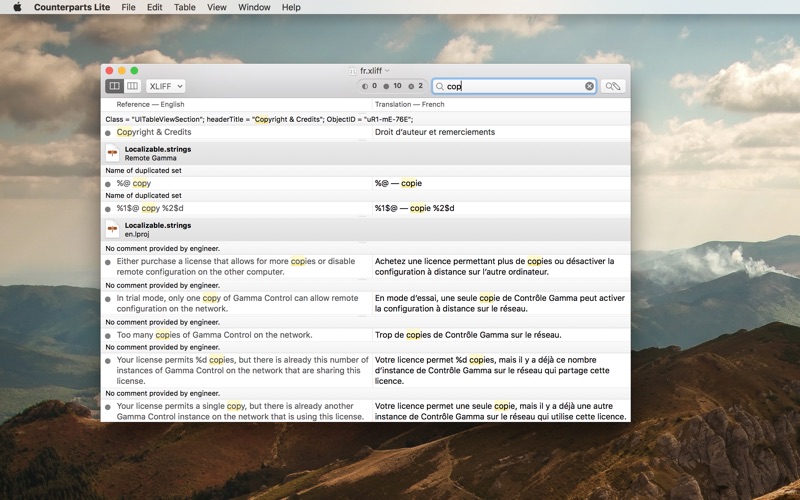This screenshot has height=500, width=800.
Task: Click status dot for '%@ copy' row
Action: click(108, 184)
